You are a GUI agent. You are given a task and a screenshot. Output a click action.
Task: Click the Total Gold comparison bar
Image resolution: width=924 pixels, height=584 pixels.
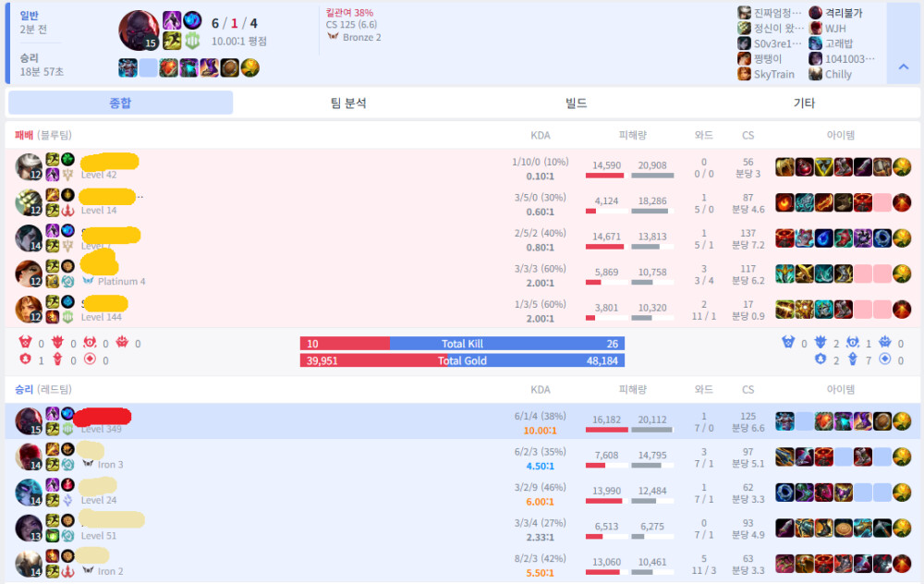(x=462, y=360)
